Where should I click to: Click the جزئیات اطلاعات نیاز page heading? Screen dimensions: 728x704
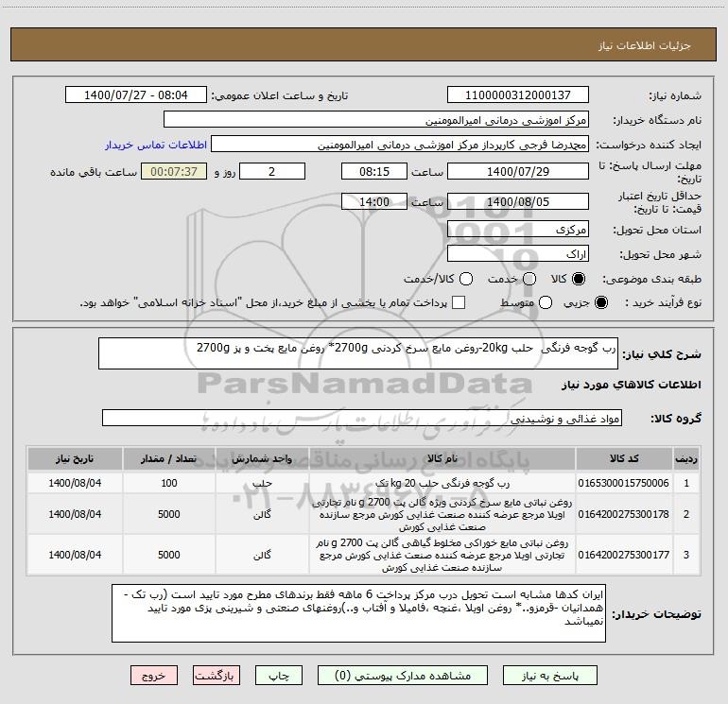(645, 45)
